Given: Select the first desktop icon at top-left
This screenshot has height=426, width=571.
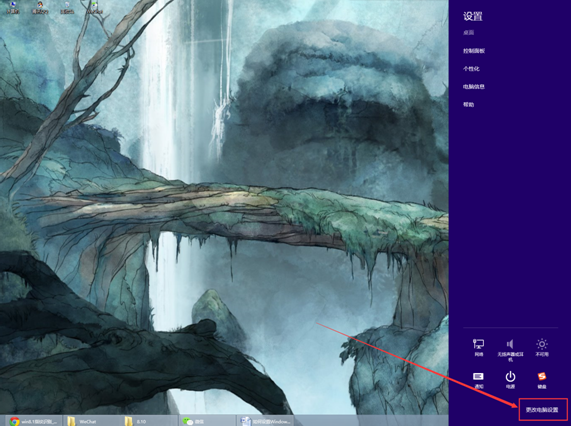Looking at the screenshot, I should [13, 7].
